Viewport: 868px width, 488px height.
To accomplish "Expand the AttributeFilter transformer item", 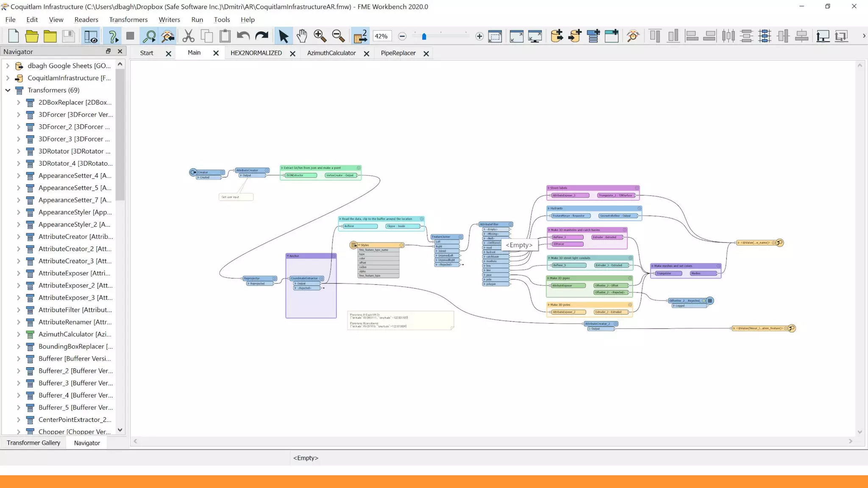I will [x=18, y=310].
